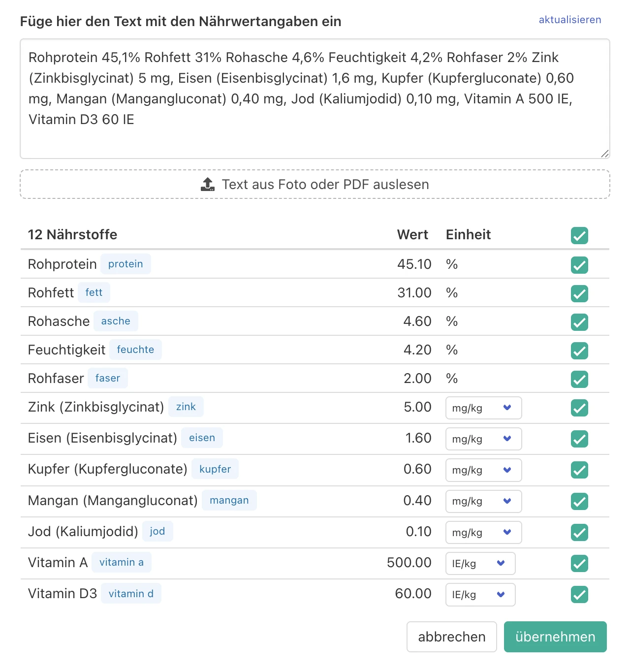The width and height of the screenshot is (630, 672).
Task: Click the 'zink' tag badge
Action: tap(186, 407)
